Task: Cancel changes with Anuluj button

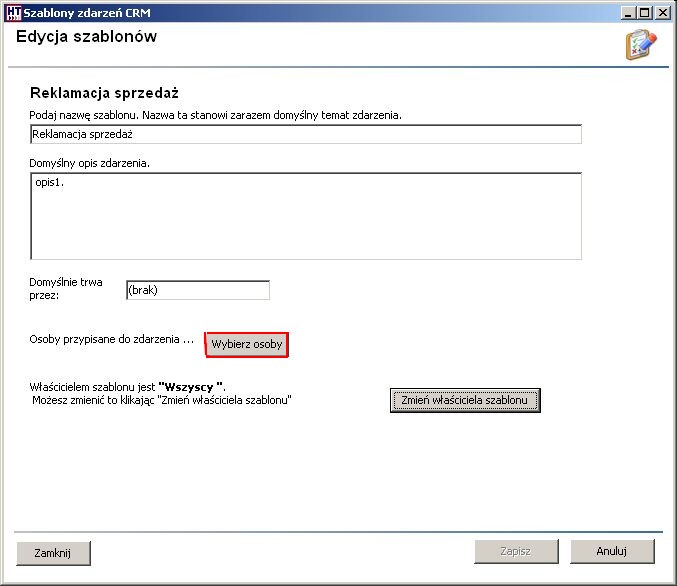Action: click(612, 551)
